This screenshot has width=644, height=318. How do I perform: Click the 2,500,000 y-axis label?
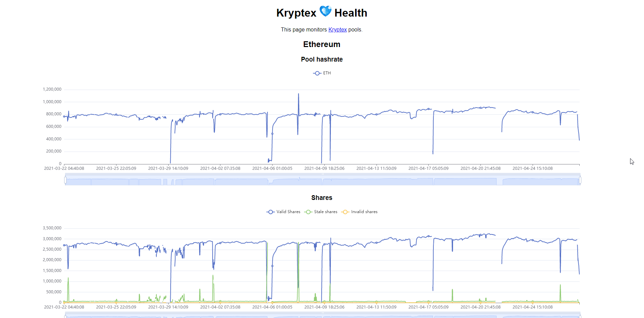pyautogui.click(x=52, y=249)
